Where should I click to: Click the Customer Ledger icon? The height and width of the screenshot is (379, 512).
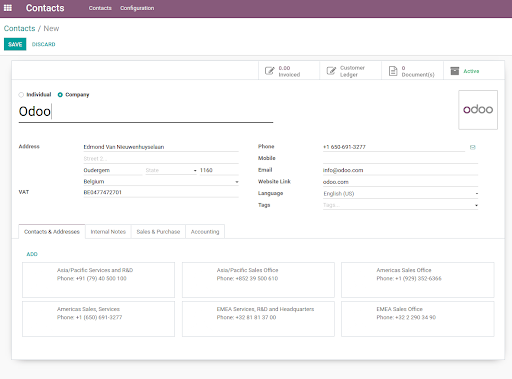pyautogui.click(x=331, y=71)
